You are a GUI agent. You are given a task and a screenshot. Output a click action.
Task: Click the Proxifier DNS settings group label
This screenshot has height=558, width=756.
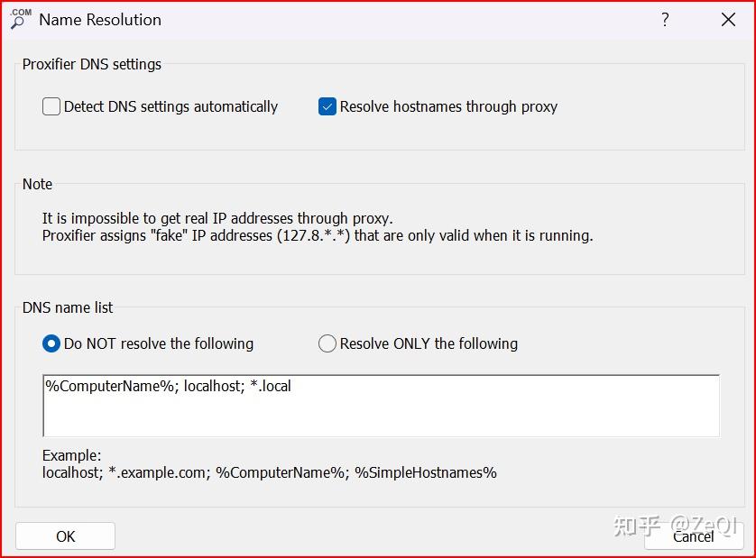pos(92,64)
